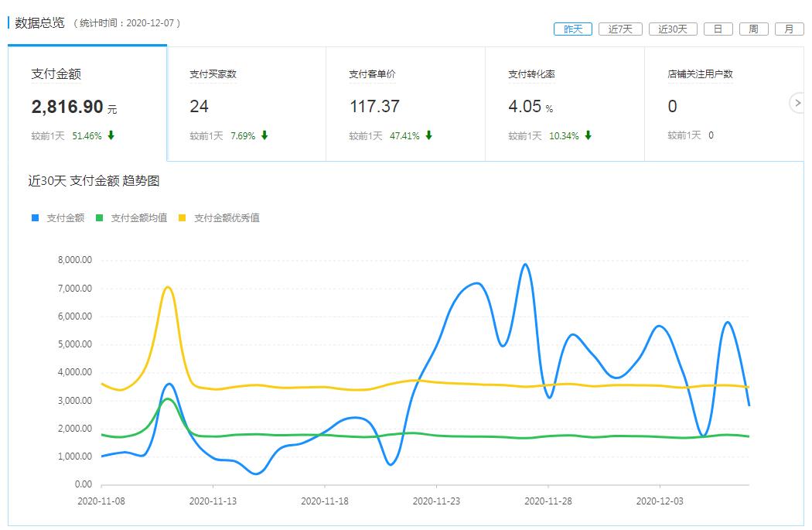
Task: Choose the 日 granularity option
Action: pos(718,29)
